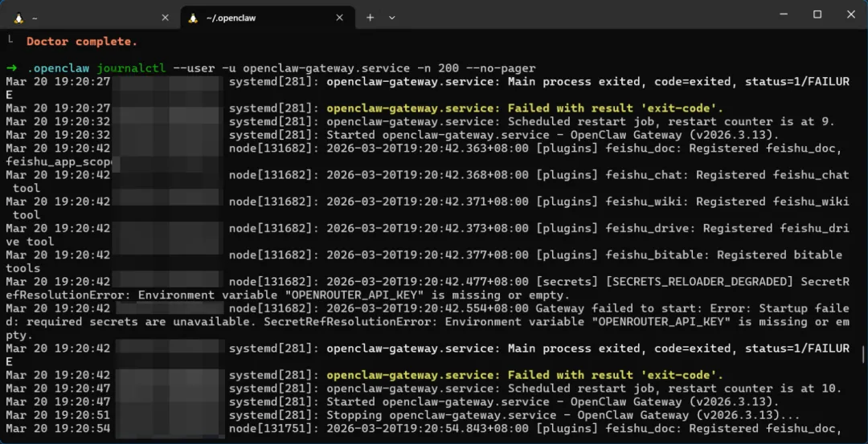
Task: Click 'restart counter is at 10.' text
Action: click(x=759, y=388)
